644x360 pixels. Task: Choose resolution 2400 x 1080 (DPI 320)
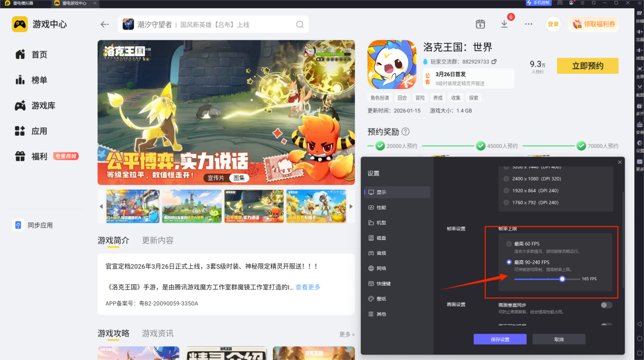pos(506,178)
